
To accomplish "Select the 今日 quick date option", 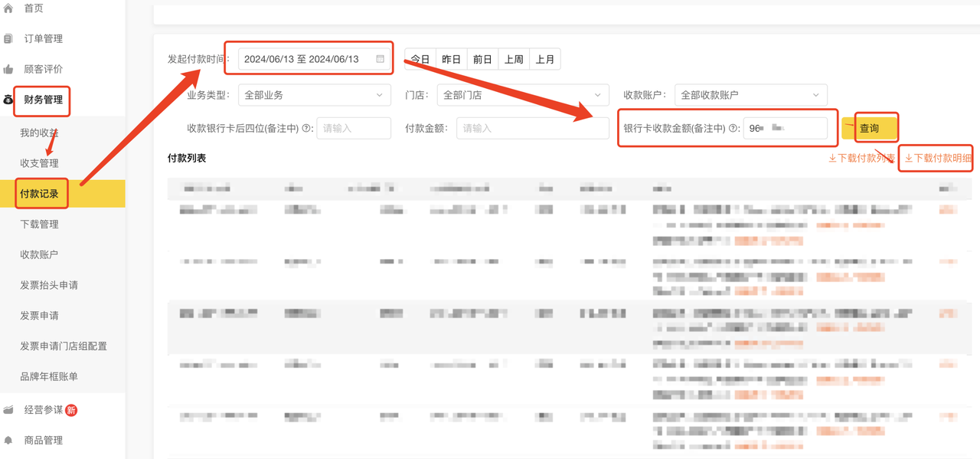I will pyautogui.click(x=420, y=59).
